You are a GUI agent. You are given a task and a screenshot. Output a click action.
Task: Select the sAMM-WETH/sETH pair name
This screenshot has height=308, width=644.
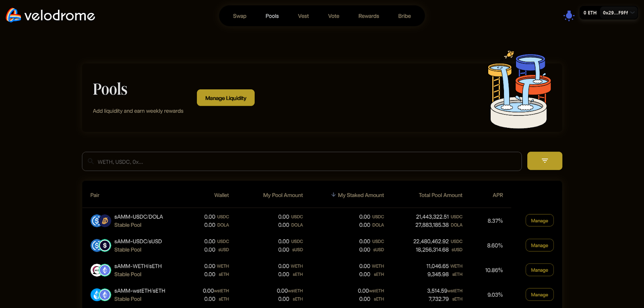[x=138, y=266]
